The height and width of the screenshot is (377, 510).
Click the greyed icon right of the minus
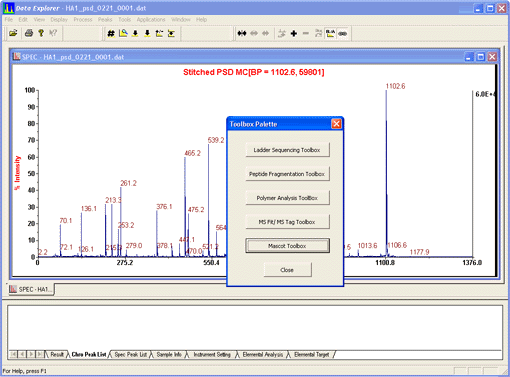click(318, 33)
